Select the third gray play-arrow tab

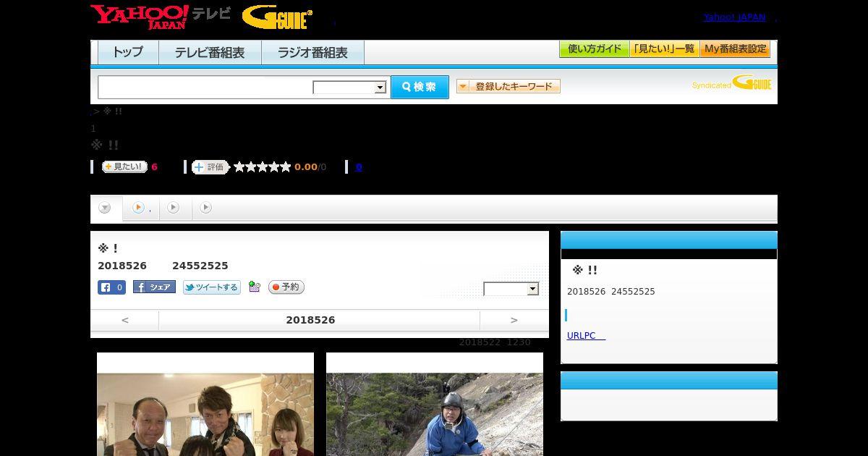click(x=174, y=208)
